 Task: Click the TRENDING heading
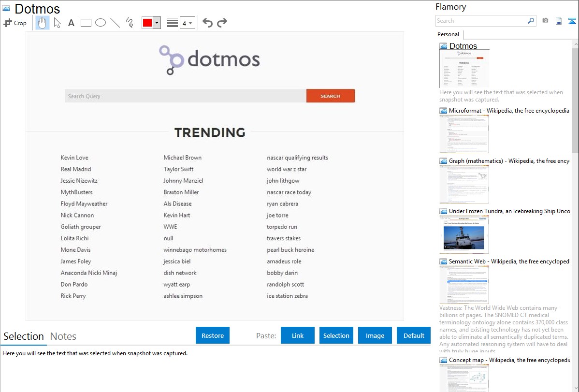pos(210,132)
